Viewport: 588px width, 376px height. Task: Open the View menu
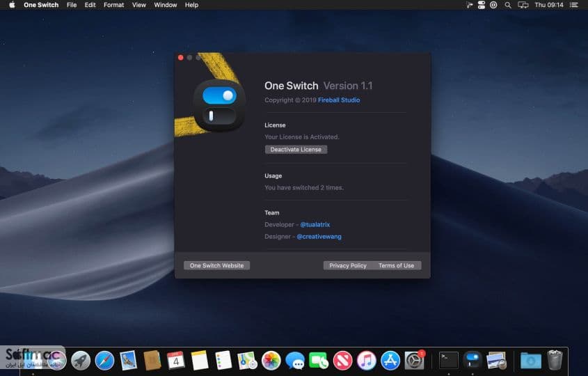(138, 5)
